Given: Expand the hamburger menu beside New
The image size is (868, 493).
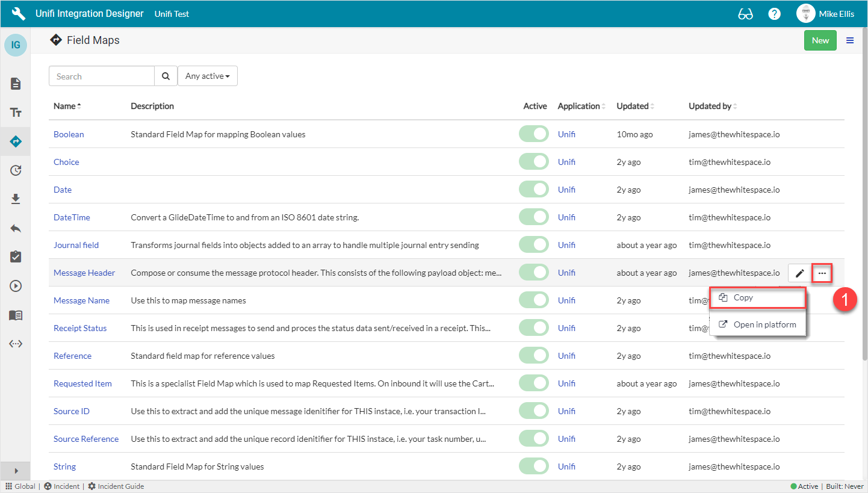Looking at the screenshot, I should point(850,40).
